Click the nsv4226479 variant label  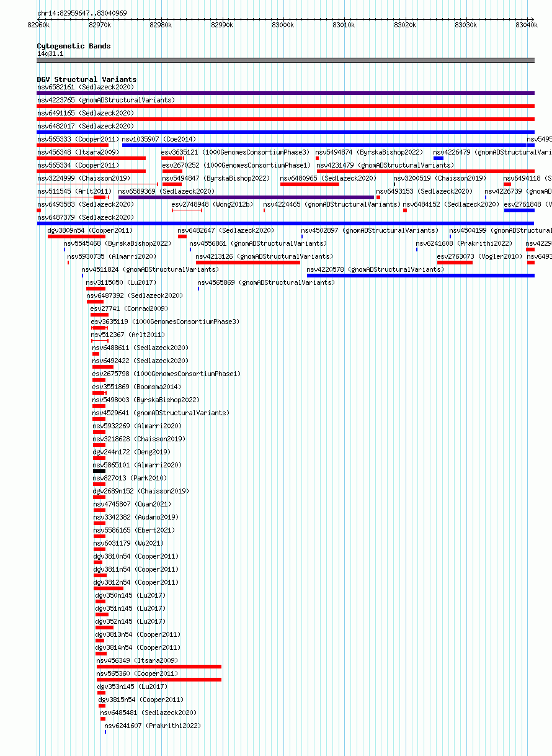[492, 152]
